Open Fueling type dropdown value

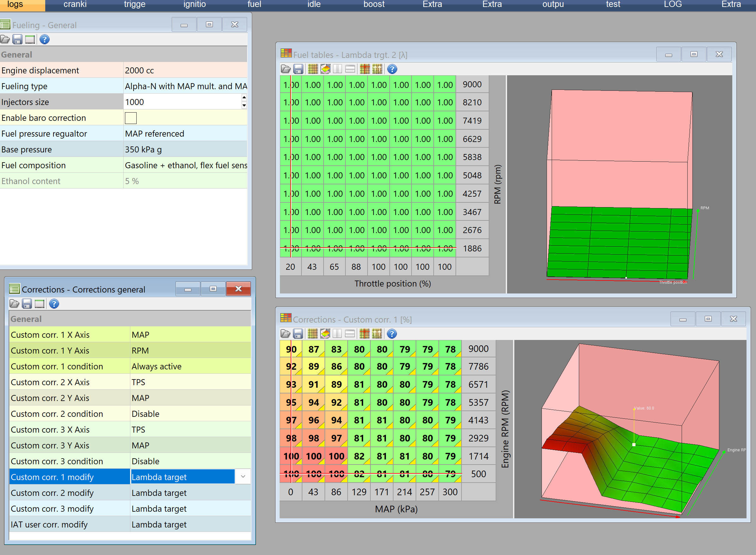(185, 86)
